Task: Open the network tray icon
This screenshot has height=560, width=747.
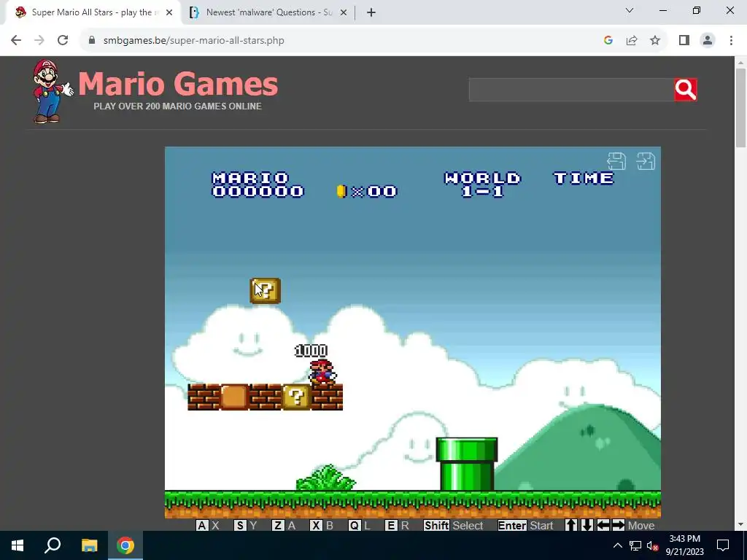Action: (635, 545)
